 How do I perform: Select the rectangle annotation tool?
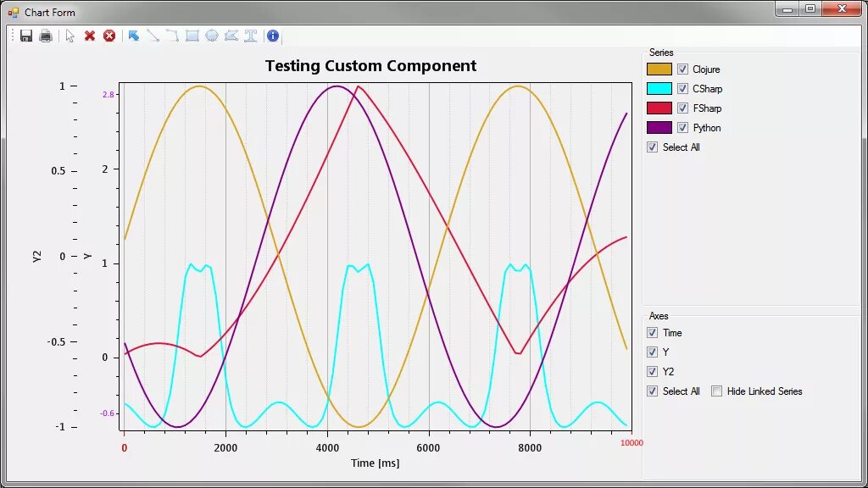click(x=192, y=36)
